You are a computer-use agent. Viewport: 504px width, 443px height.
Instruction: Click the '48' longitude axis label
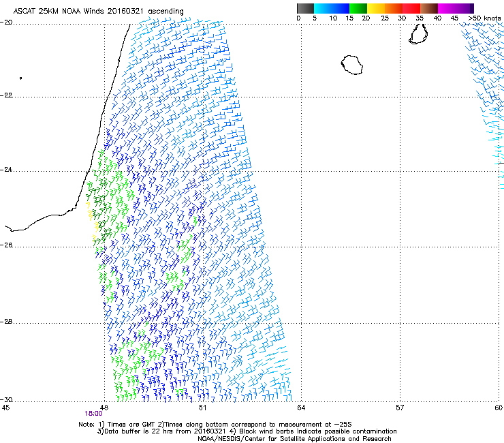[104, 408]
